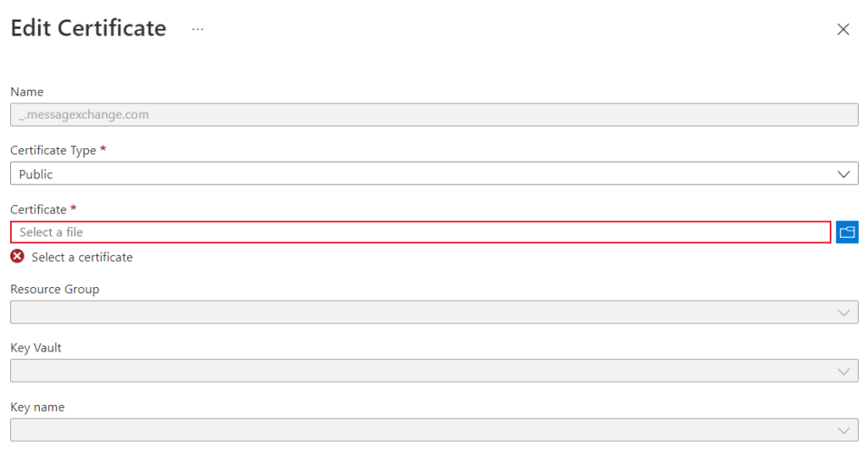Click the Certificate Type label
The image size is (868, 465).
click(53, 151)
